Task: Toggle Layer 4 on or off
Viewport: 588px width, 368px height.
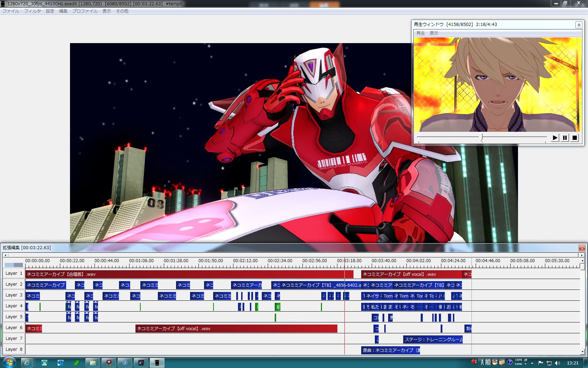Action: (x=14, y=306)
